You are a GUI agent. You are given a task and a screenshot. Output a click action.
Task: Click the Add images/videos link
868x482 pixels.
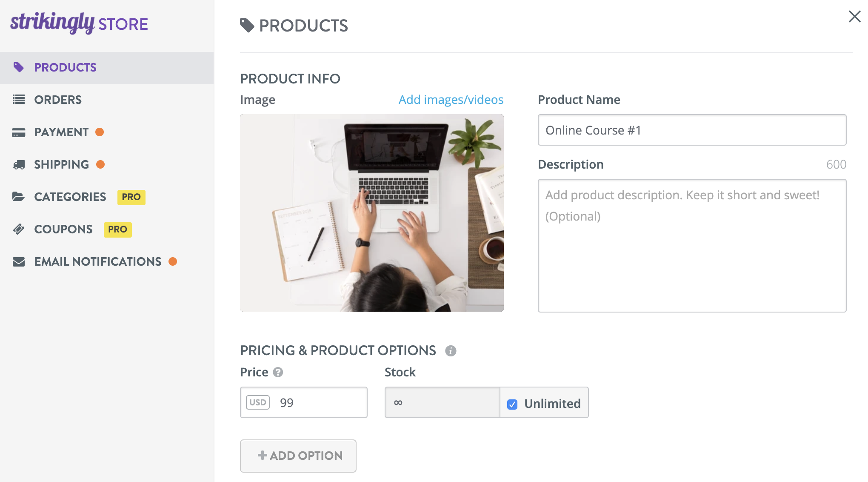[x=451, y=100]
